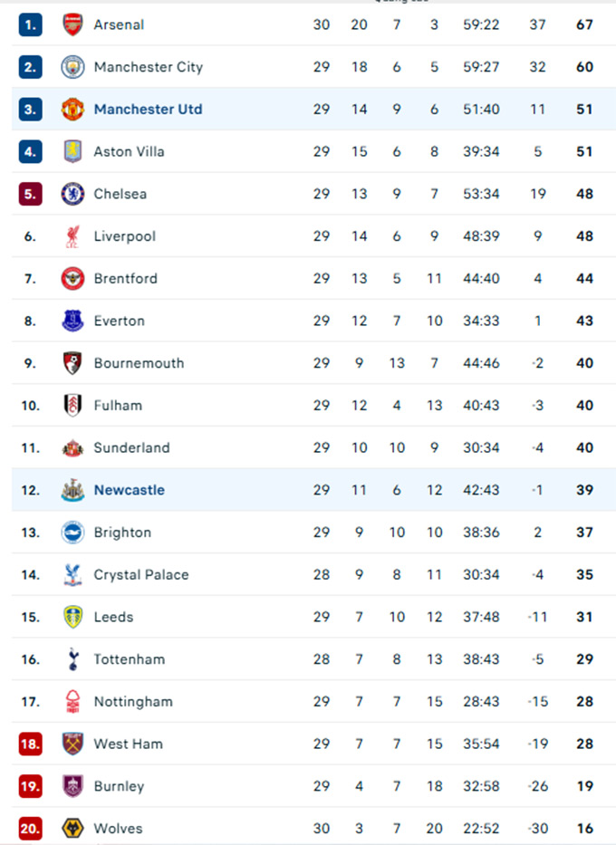
Task: Open the Crystal Palace crest icon
Action: tap(72, 574)
